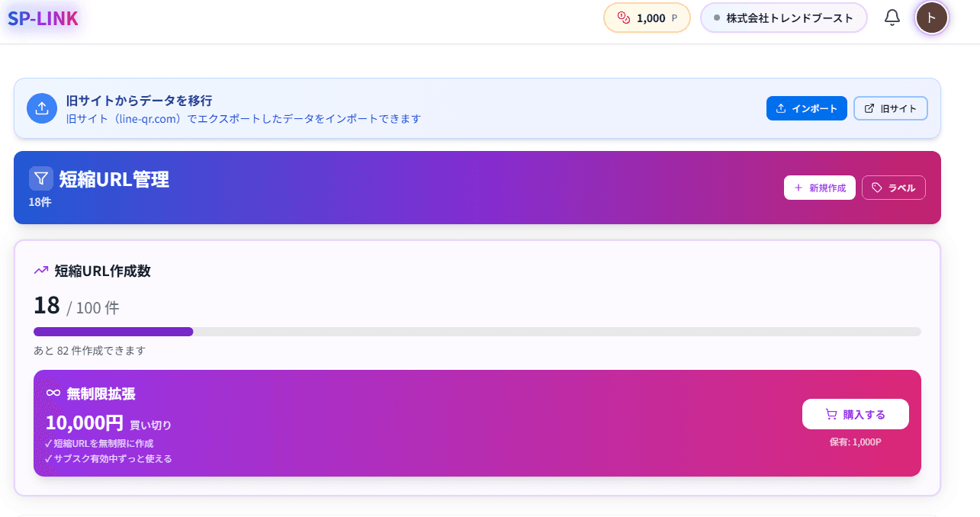Click the 旧サイトからデータを移行 title

[x=139, y=101]
